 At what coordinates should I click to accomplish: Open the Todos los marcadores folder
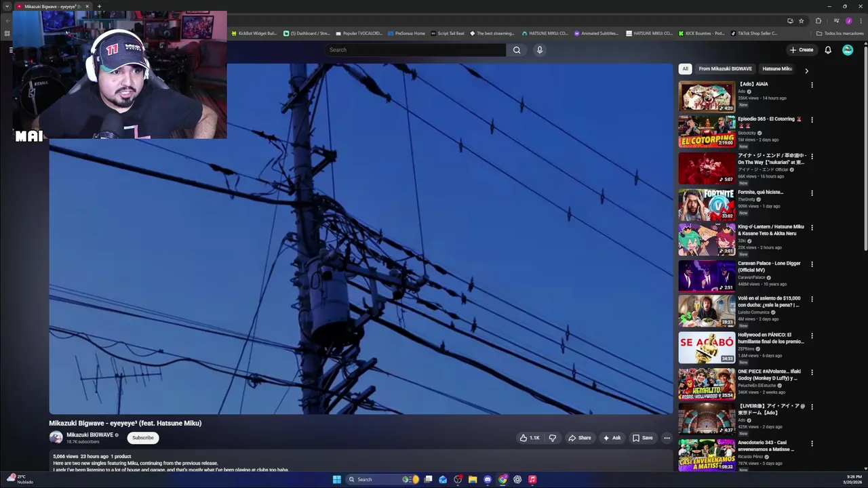coord(840,33)
